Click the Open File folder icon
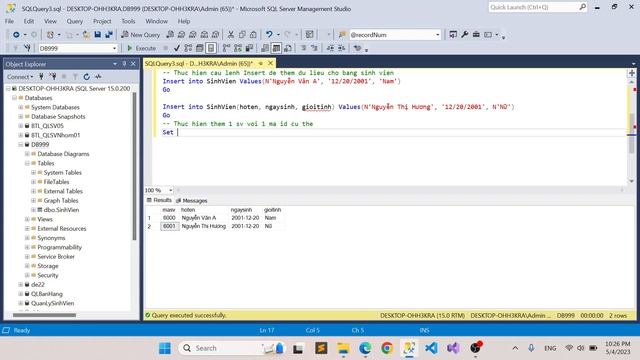The width and height of the screenshot is (640, 360). [x=86, y=35]
